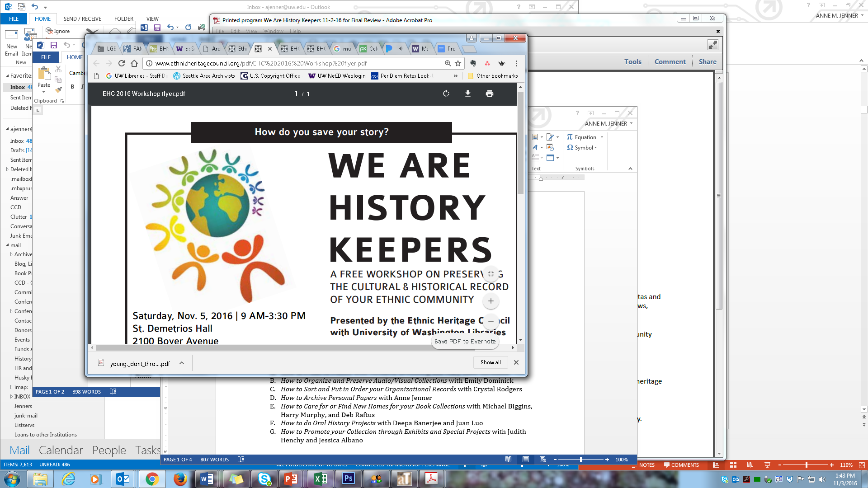Open download options for young._dont_thro pdf

182,363
